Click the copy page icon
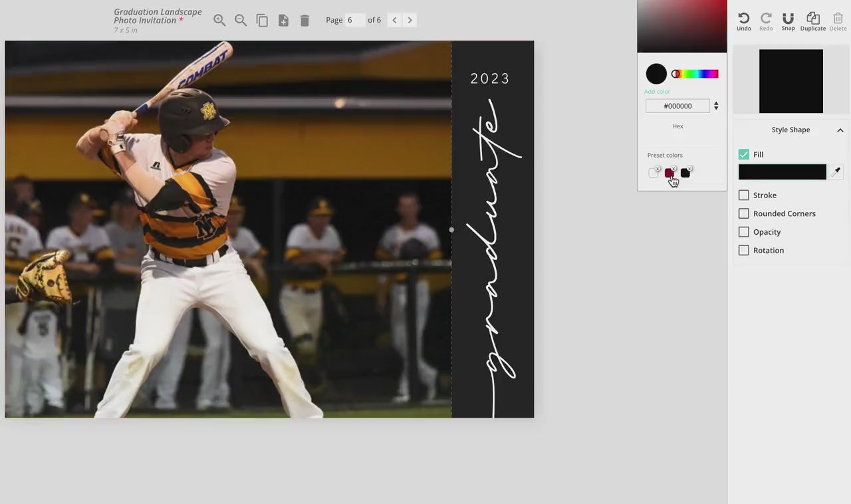 [262, 21]
